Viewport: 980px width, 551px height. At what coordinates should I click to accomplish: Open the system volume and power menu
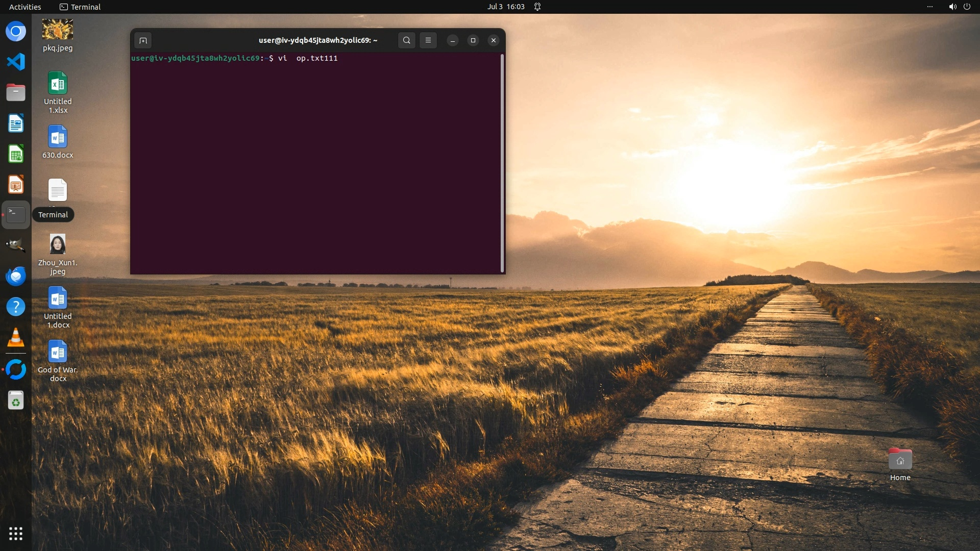pyautogui.click(x=959, y=7)
